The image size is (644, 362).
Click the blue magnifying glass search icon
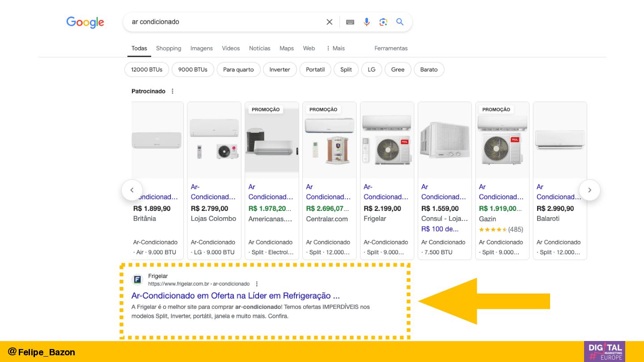coord(400,22)
